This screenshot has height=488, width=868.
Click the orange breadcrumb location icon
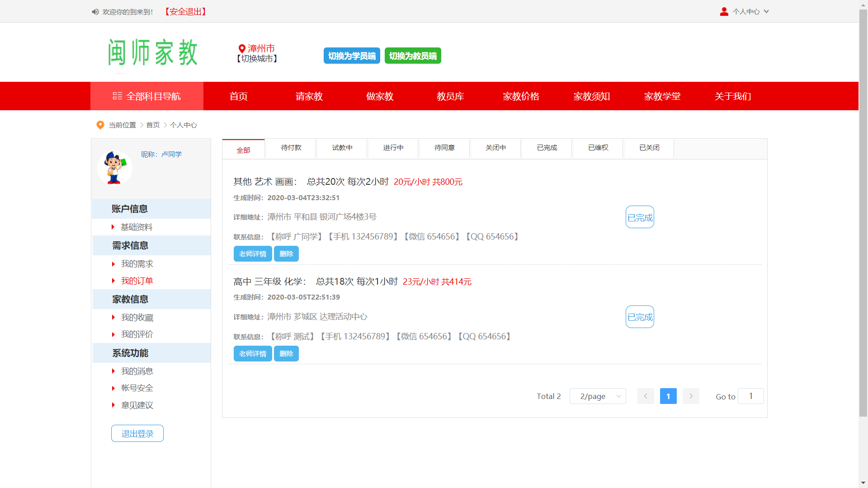coord(100,125)
